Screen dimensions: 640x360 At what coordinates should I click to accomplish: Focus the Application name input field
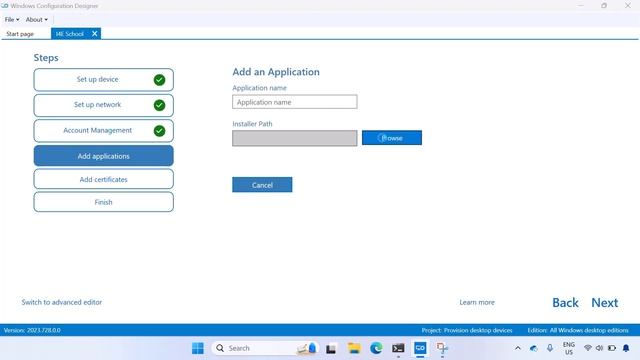pyautogui.click(x=295, y=102)
